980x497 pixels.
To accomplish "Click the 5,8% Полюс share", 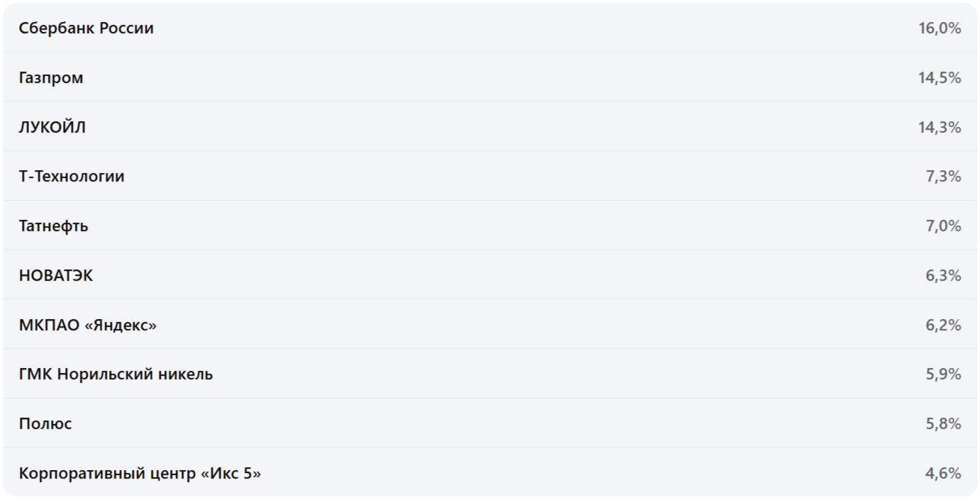I will 943,424.
